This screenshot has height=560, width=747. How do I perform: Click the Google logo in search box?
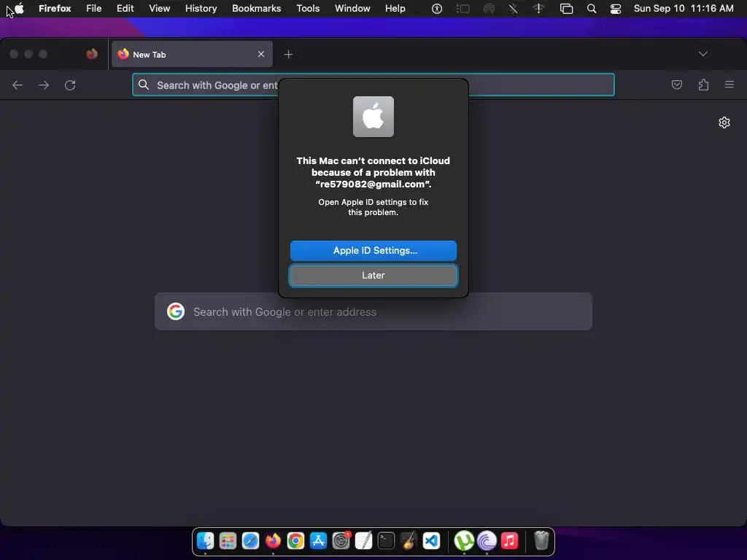[176, 311]
